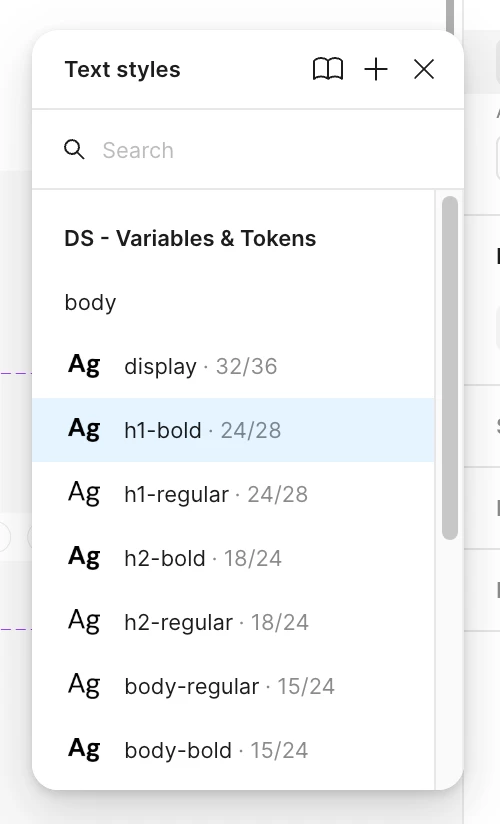Click the DS - Variables & Tokens heading
The height and width of the screenshot is (824, 500).
[190, 238]
